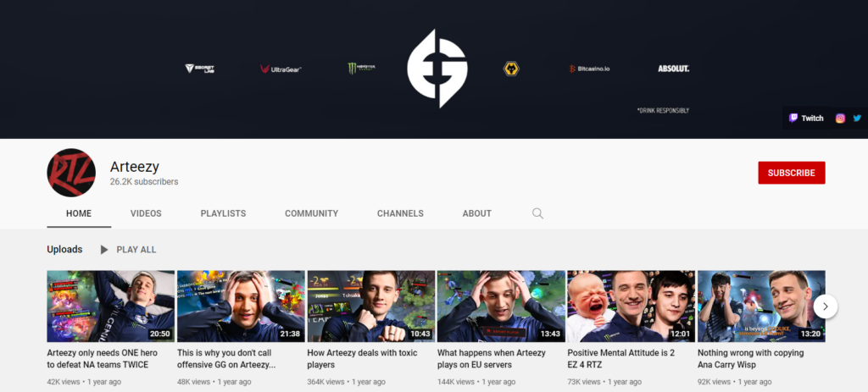
Task: Open the Twitter bird icon link
Action: tap(857, 118)
